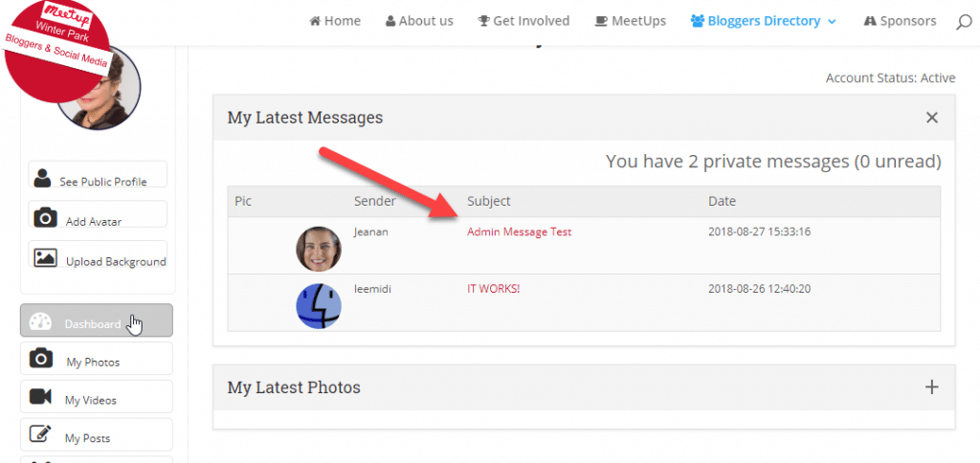
Task: Click leemidi's Finder face avatar
Action: (319, 306)
